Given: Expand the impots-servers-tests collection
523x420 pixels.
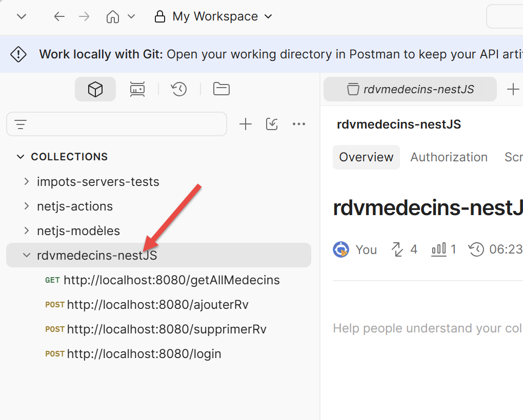Looking at the screenshot, I should click(27, 181).
